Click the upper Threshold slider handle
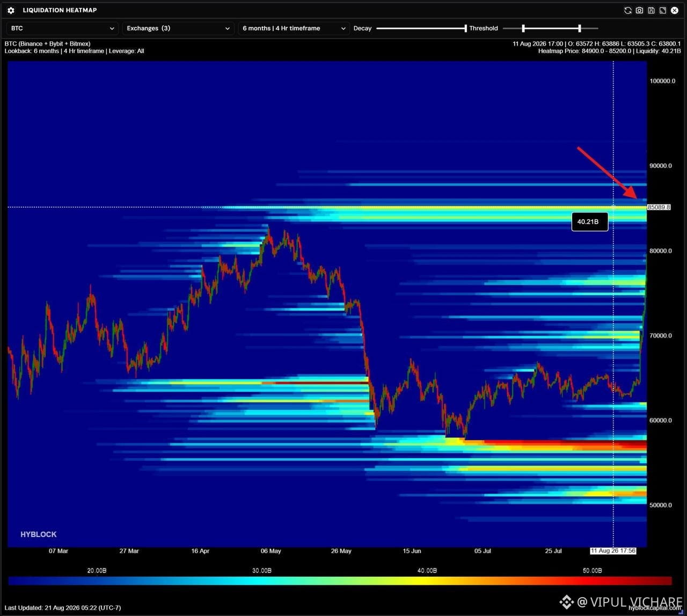 tap(580, 28)
